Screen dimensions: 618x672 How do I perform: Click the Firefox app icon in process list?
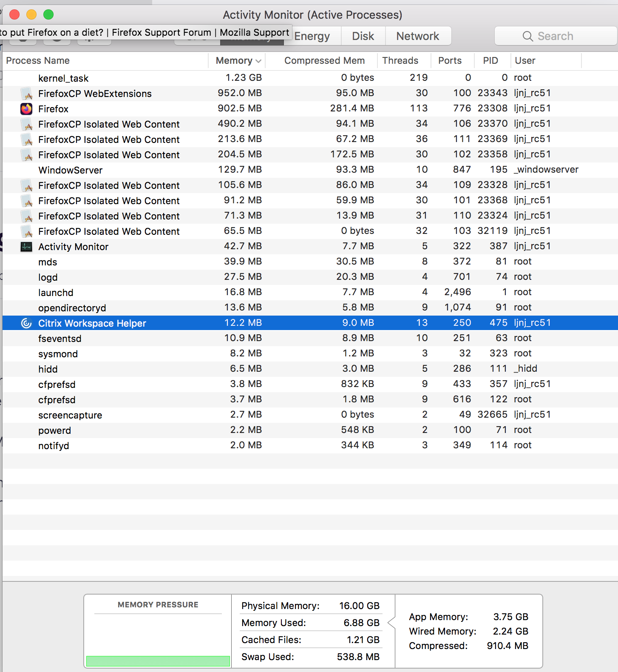pyautogui.click(x=26, y=109)
